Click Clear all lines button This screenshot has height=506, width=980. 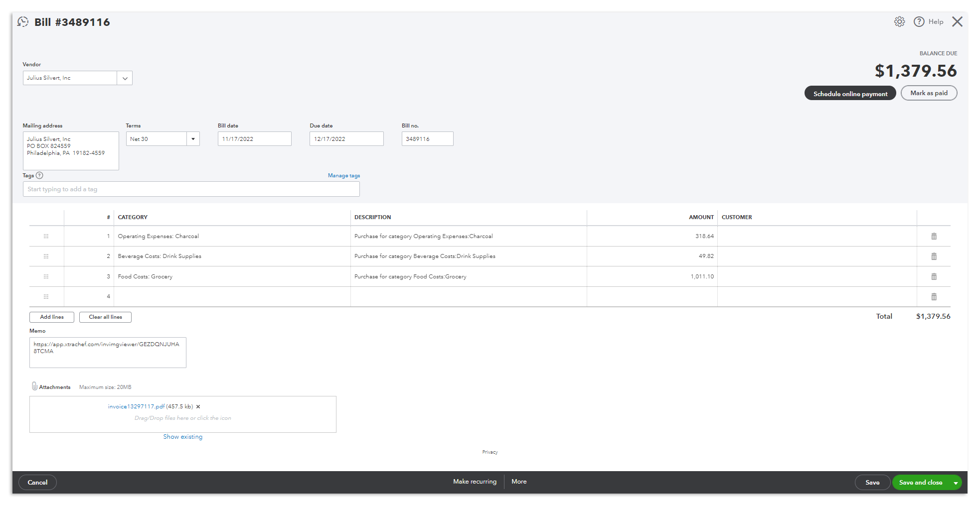click(105, 317)
